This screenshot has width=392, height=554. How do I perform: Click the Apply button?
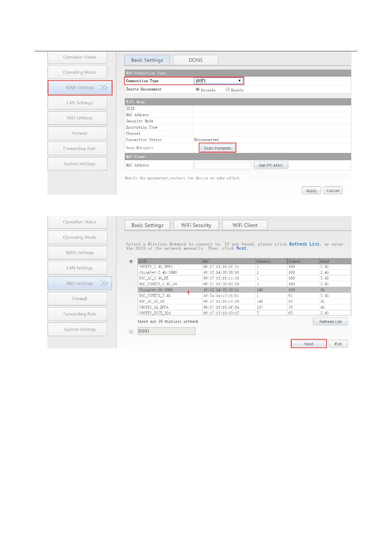pyautogui.click(x=311, y=191)
